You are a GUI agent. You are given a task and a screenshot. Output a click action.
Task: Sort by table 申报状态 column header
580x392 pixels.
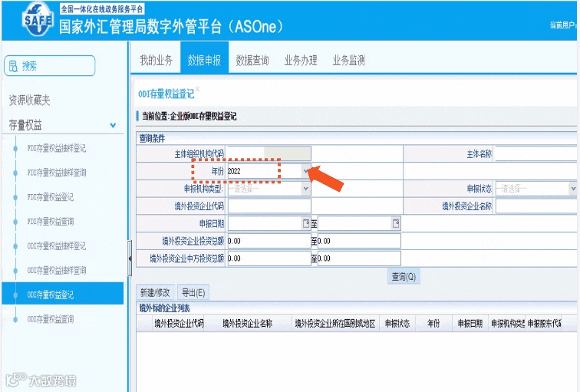[397, 324]
